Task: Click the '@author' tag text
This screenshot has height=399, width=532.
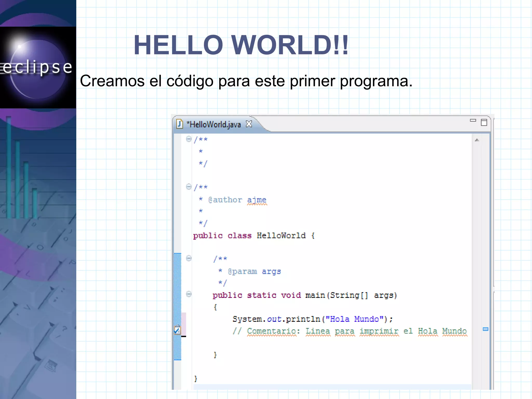Action: click(x=225, y=200)
